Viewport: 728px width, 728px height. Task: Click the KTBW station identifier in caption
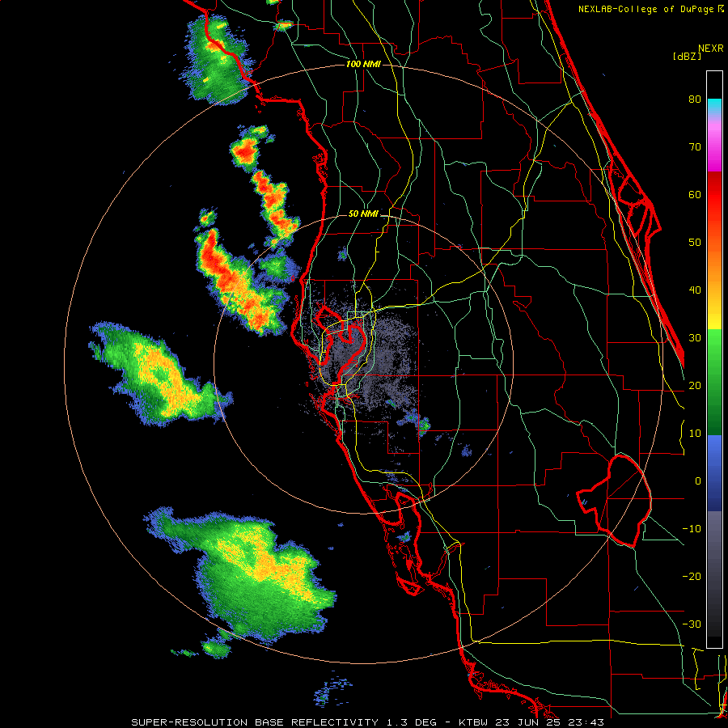[x=473, y=722]
